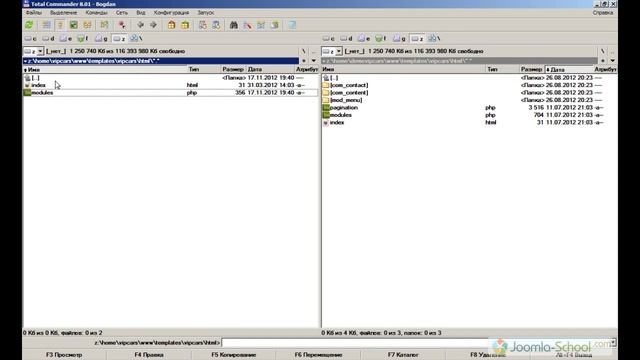Click copy names to clipboard toolbar icon

(x=275, y=25)
